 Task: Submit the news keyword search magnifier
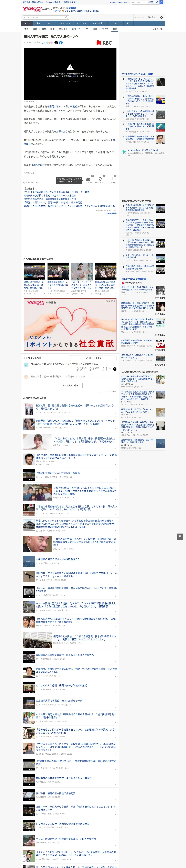[66, 18]
